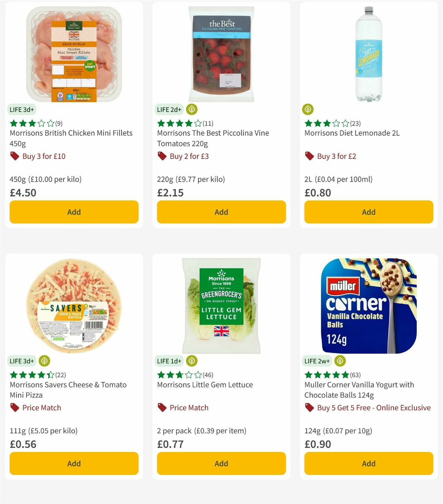Add Morrisons Diet Lemonade 2L to basket
The image size is (443, 504).
[x=368, y=212]
